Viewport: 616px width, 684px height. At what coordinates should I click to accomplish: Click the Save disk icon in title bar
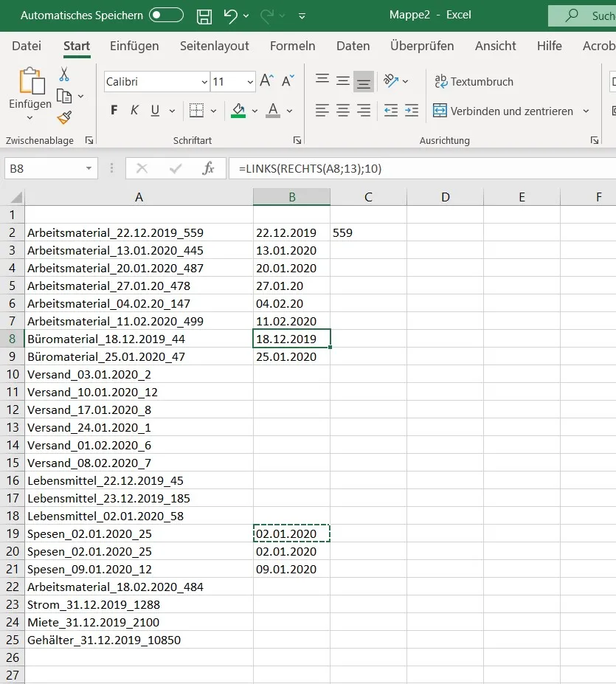click(204, 15)
